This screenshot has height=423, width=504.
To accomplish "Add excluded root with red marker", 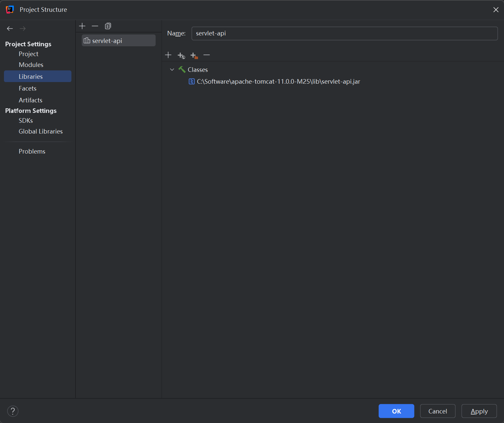I will (194, 55).
